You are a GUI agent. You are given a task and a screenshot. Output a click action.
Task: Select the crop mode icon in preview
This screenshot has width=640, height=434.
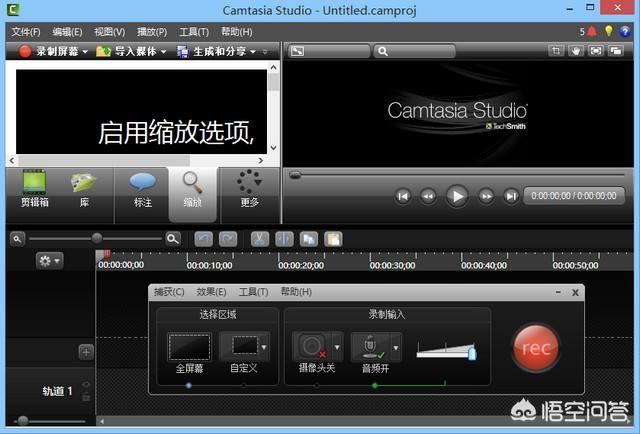(556, 51)
